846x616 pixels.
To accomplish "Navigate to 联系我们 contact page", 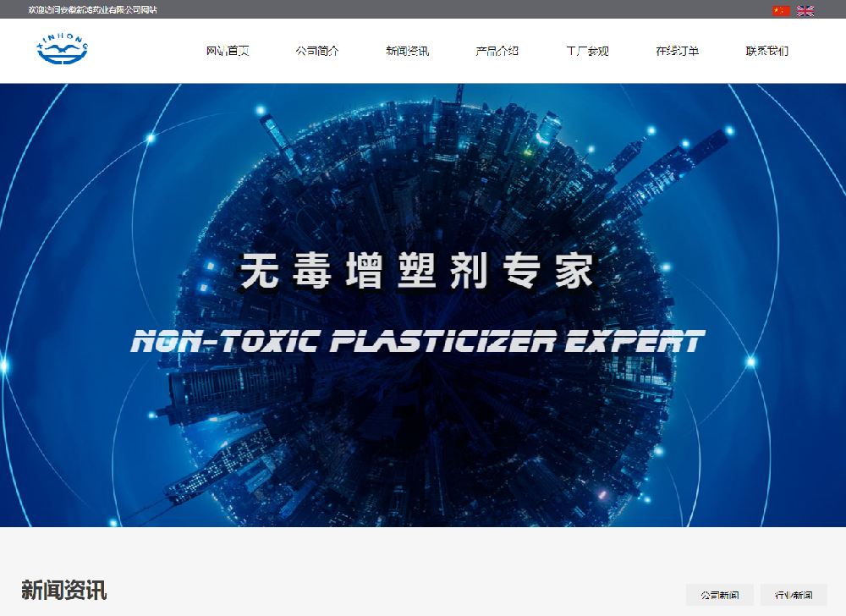I will point(766,51).
